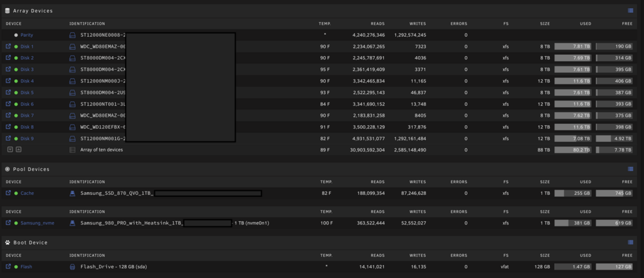Open the Cache pool settings link

tap(27, 194)
